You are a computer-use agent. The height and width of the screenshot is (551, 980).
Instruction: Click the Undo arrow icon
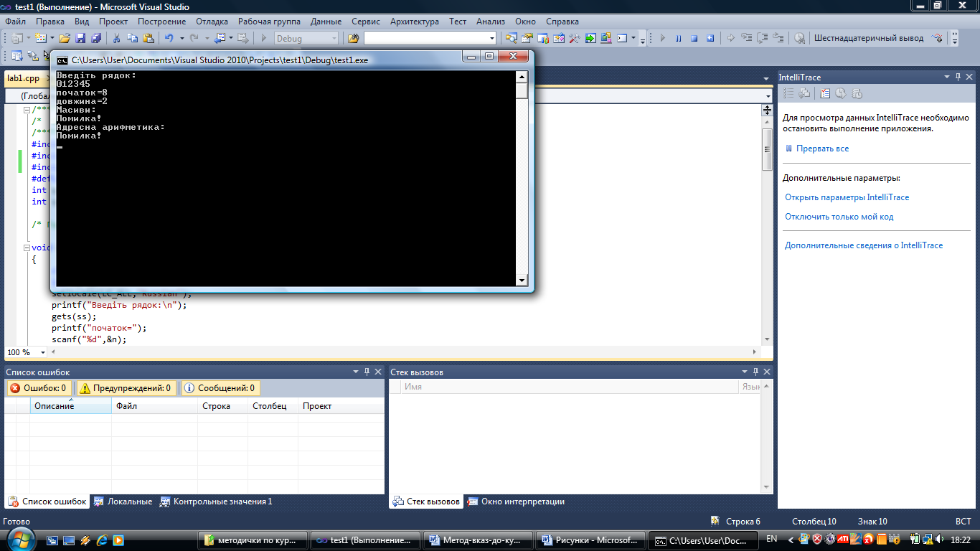[x=169, y=38]
